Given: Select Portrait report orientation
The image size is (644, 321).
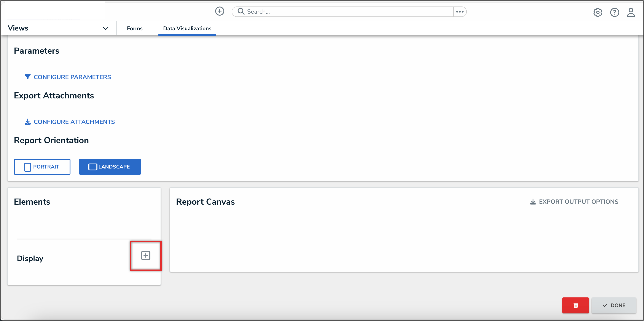Looking at the screenshot, I should tap(42, 167).
